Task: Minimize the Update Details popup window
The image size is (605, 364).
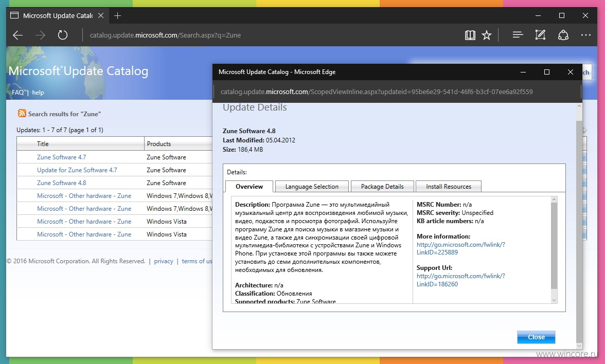Action: pyautogui.click(x=523, y=72)
